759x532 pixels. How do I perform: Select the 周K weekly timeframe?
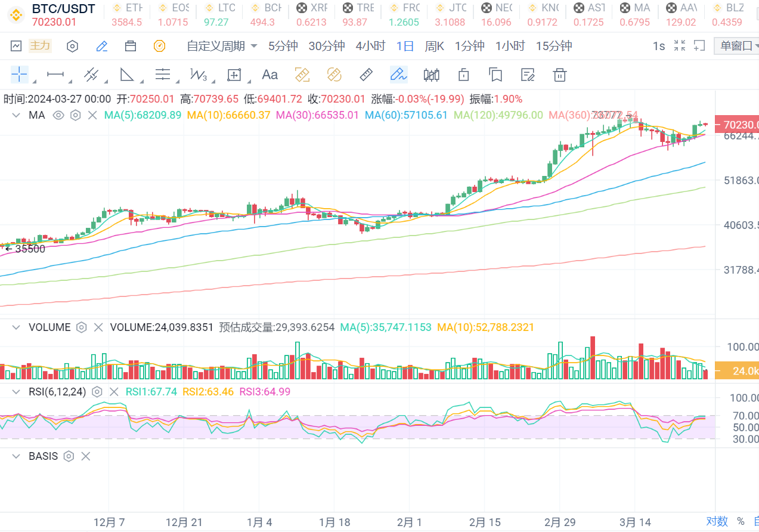pyautogui.click(x=434, y=46)
